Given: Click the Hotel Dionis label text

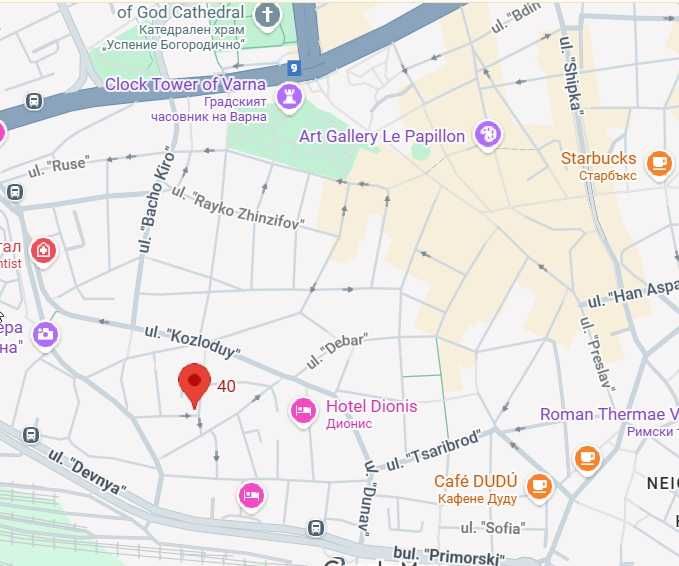Looking at the screenshot, I should point(372,406).
